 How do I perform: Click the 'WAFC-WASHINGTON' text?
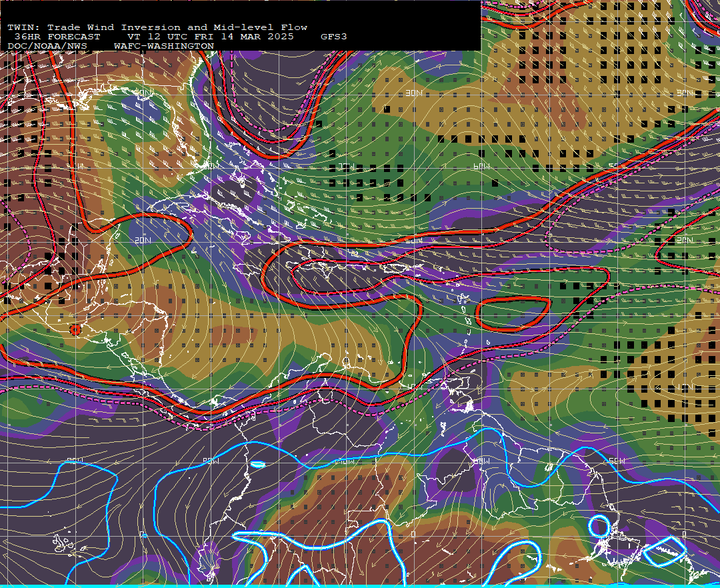(x=164, y=47)
